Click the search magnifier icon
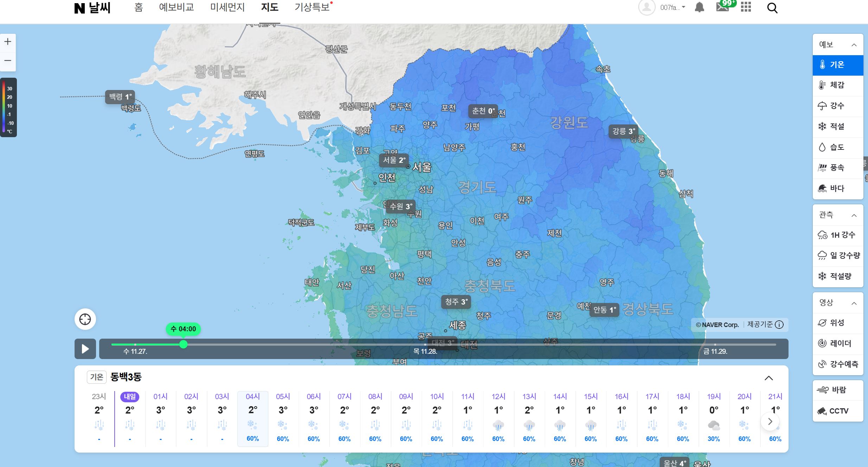The height and width of the screenshot is (467, 868). click(x=772, y=8)
